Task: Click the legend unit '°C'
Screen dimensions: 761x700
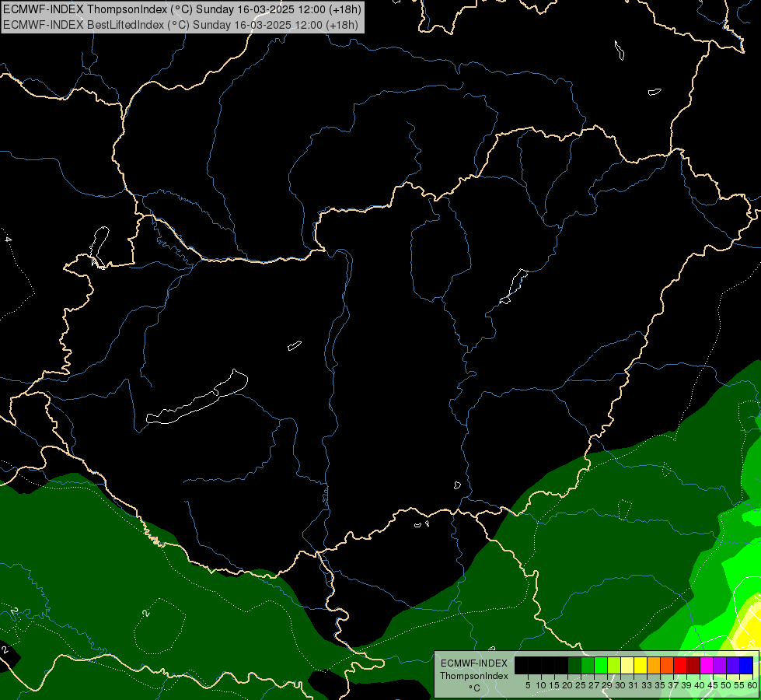Action: click(474, 688)
